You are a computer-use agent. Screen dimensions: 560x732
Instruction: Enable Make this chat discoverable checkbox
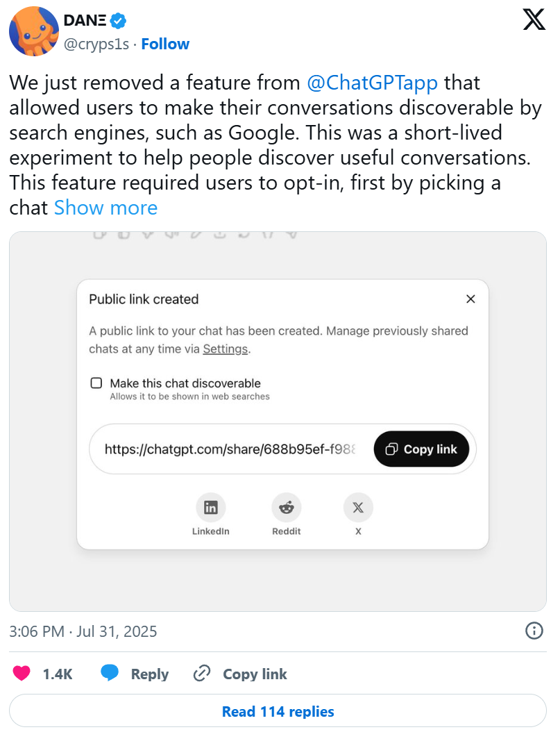96,383
